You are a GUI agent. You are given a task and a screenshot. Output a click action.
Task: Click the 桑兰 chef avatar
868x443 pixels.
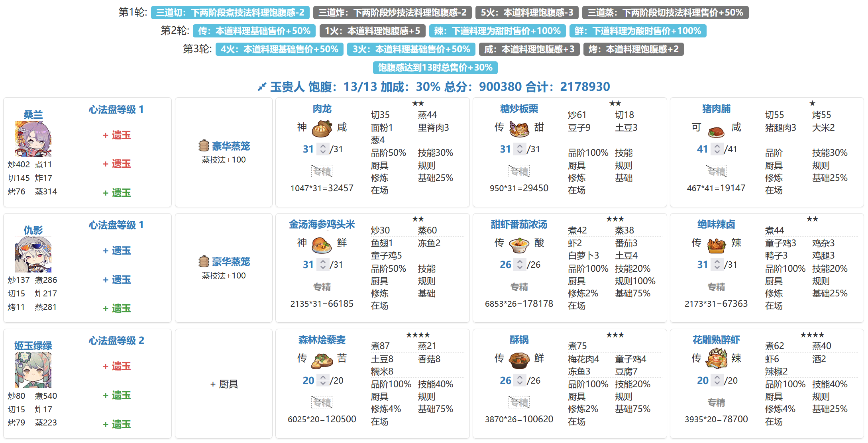point(33,139)
